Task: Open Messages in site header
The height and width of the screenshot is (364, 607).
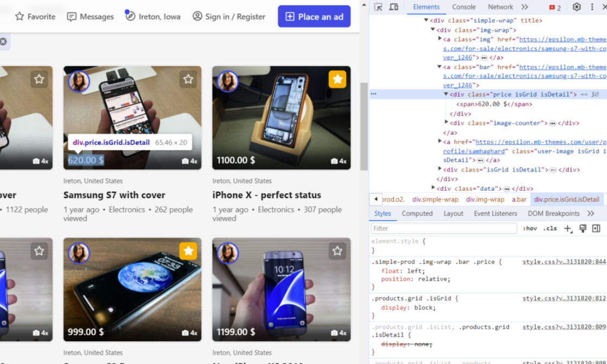Action: click(90, 17)
